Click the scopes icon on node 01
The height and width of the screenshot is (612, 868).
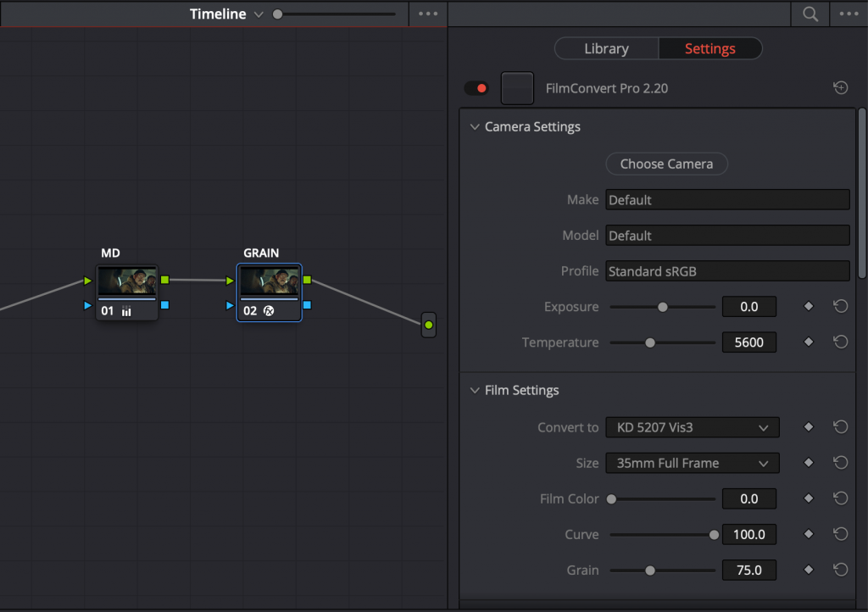click(127, 311)
